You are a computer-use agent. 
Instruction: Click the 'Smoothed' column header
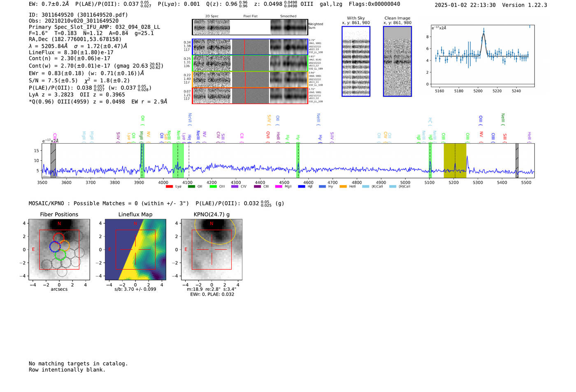click(288, 16)
